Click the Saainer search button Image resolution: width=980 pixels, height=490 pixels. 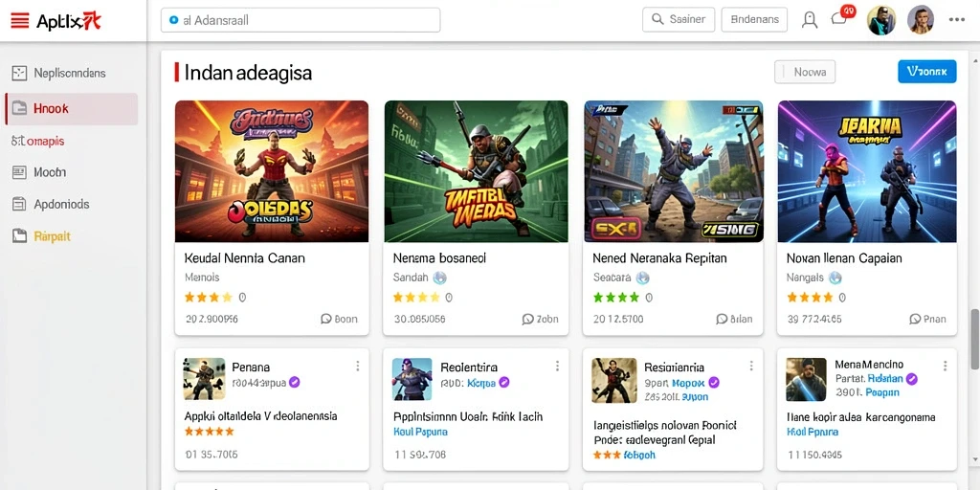(679, 19)
